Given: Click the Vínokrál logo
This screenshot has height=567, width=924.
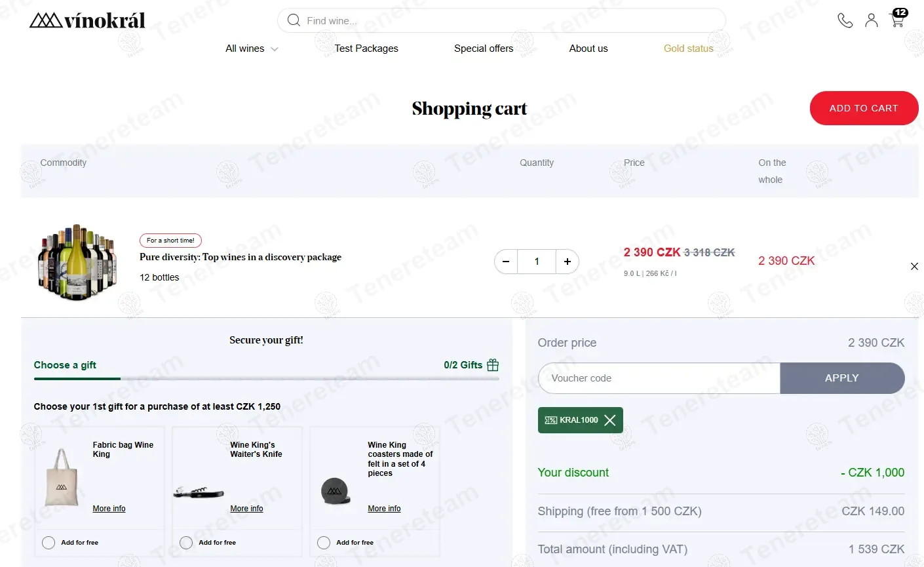Looking at the screenshot, I should click(x=87, y=20).
